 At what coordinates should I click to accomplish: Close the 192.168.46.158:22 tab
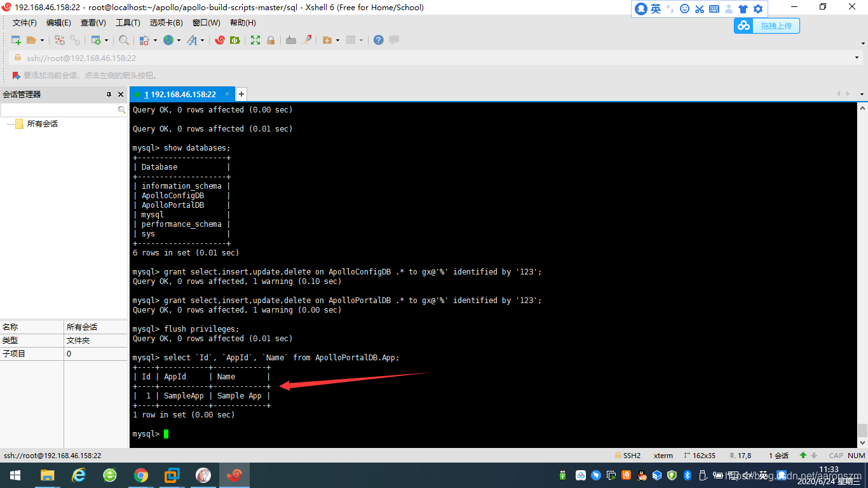[227, 94]
